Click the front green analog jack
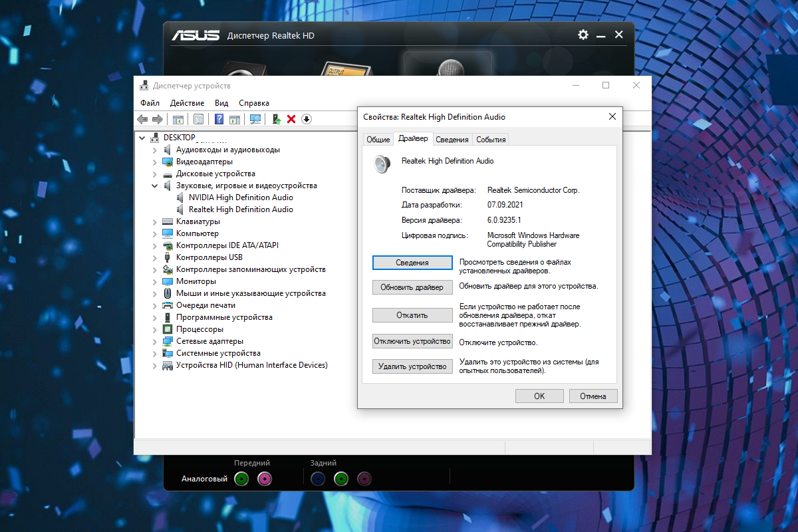The image size is (798, 532). coord(242,478)
